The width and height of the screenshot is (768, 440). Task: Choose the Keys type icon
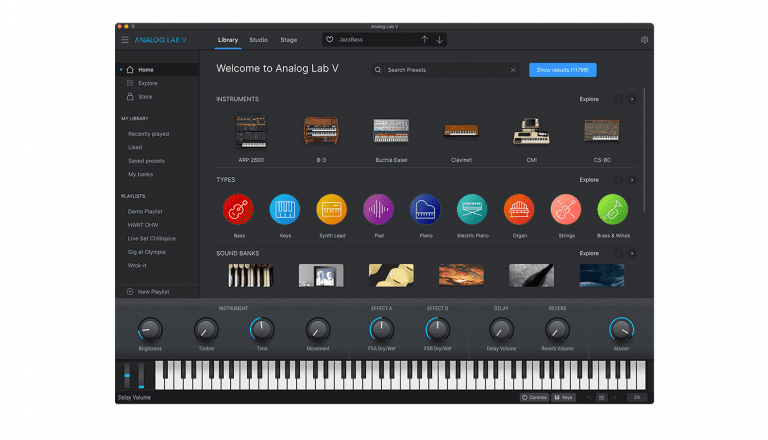click(285, 209)
